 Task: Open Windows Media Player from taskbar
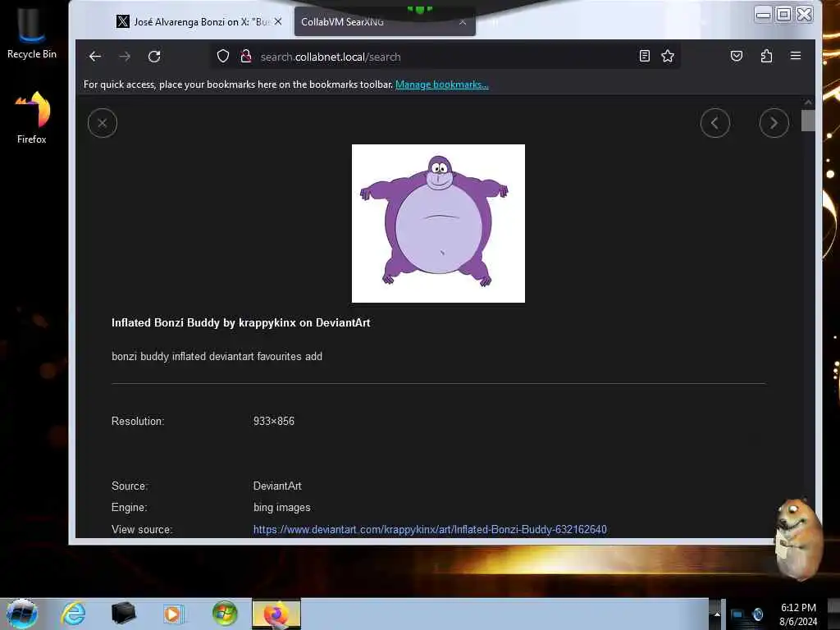coord(173,614)
